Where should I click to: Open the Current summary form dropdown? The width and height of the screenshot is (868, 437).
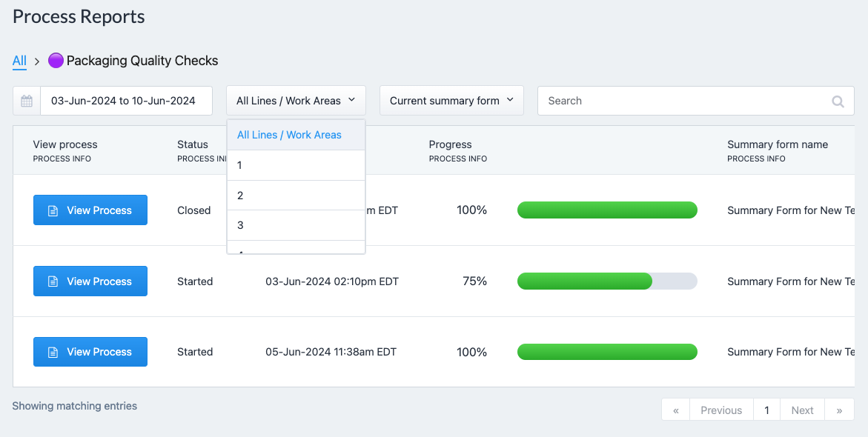(451, 101)
